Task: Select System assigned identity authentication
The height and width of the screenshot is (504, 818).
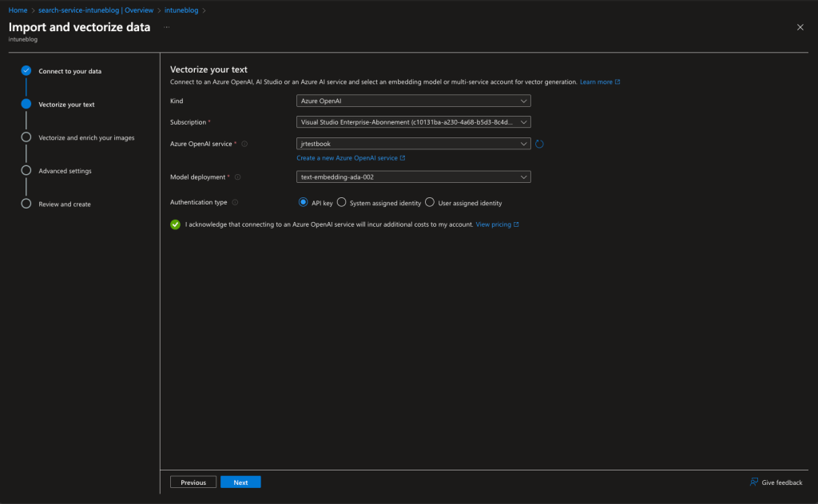Action: point(342,203)
